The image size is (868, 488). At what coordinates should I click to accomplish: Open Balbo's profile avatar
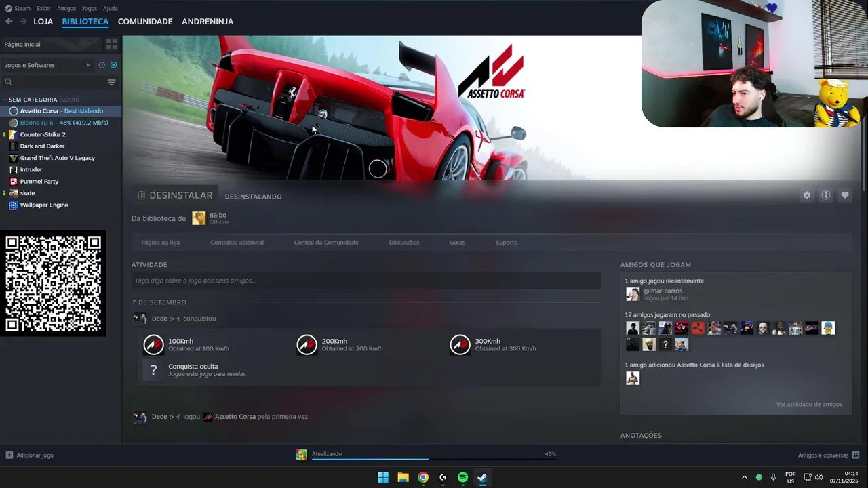pos(199,218)
